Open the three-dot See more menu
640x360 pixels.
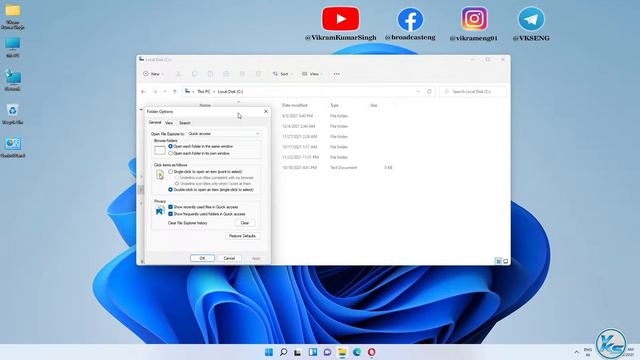(336, 74)
